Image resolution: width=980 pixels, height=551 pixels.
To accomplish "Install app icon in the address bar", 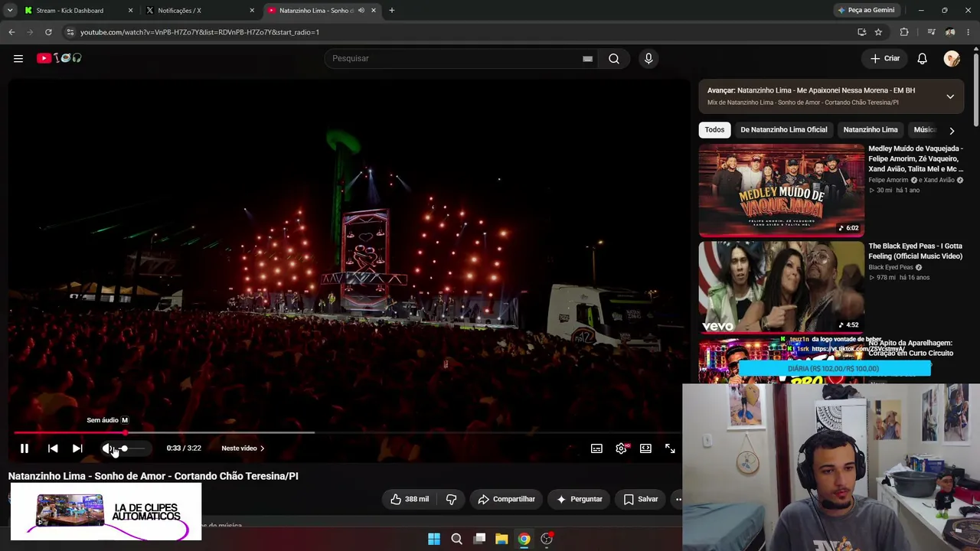I will [x=861, y=32].
